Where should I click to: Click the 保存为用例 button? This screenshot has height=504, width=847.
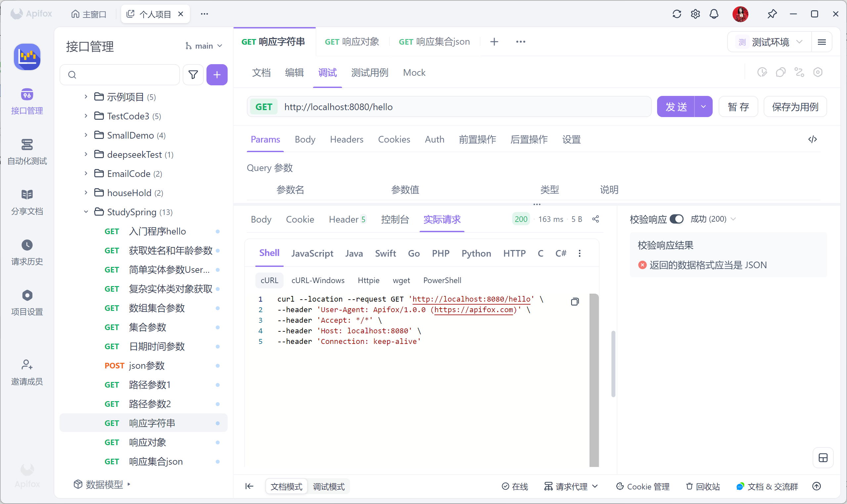click(x=795, y=106)
